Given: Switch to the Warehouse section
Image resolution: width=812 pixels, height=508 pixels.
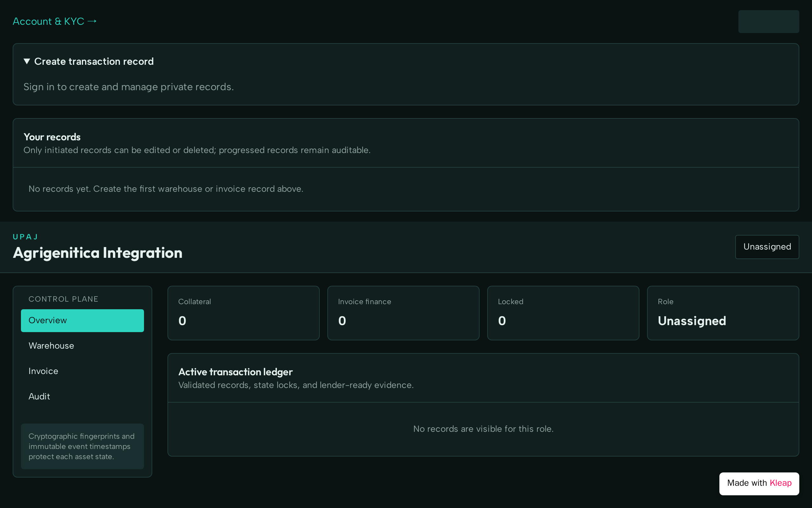Looking at the screenshot, I should [x=82, y=346].
